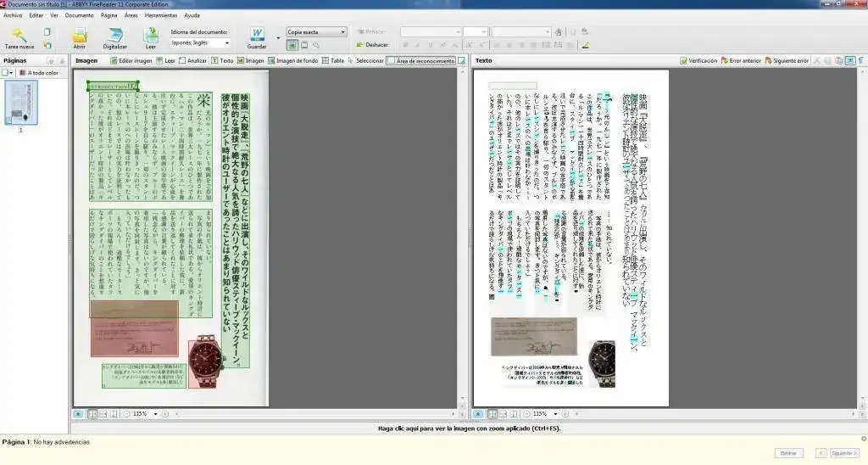This screenshot has width=868, height=465.
Task: Select the Tabla area drawing tool
Action: (332, 60)
